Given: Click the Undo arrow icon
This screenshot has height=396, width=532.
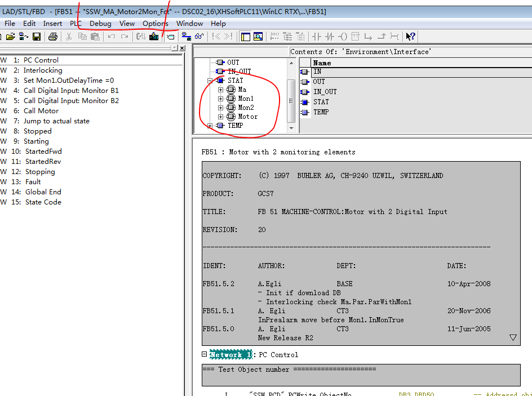Looking at the screenshot, I should (112, 37).
